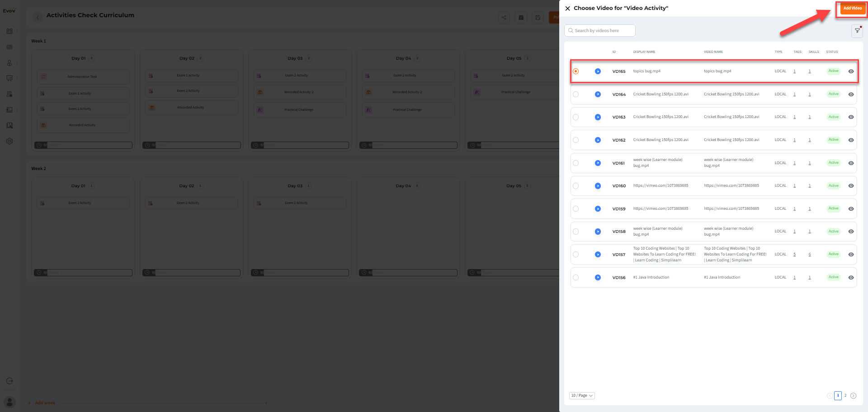This screenshot has height=412, width=868.
Task: Open the tags count link for VD157
Action: coord(794,255)
